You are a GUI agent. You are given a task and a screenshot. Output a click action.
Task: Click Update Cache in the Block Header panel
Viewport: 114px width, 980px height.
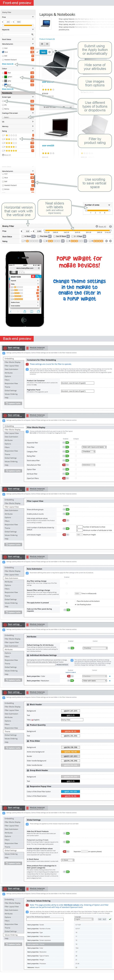click(13, 748)
